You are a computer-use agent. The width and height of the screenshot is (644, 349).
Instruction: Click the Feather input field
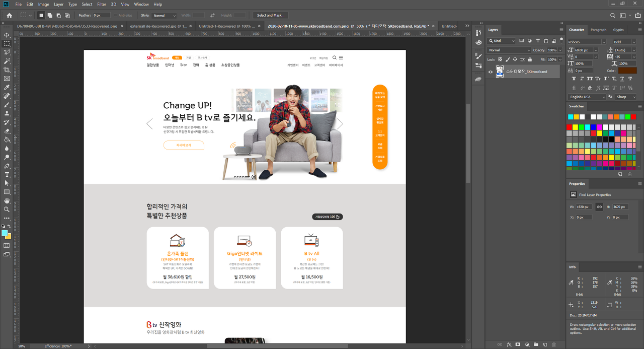click(x=102, y=16)
